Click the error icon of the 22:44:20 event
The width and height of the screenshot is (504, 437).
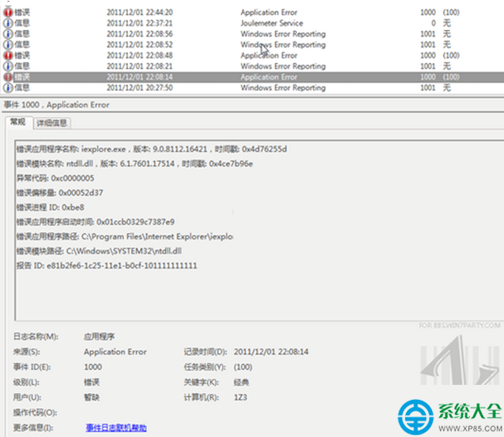8,12
